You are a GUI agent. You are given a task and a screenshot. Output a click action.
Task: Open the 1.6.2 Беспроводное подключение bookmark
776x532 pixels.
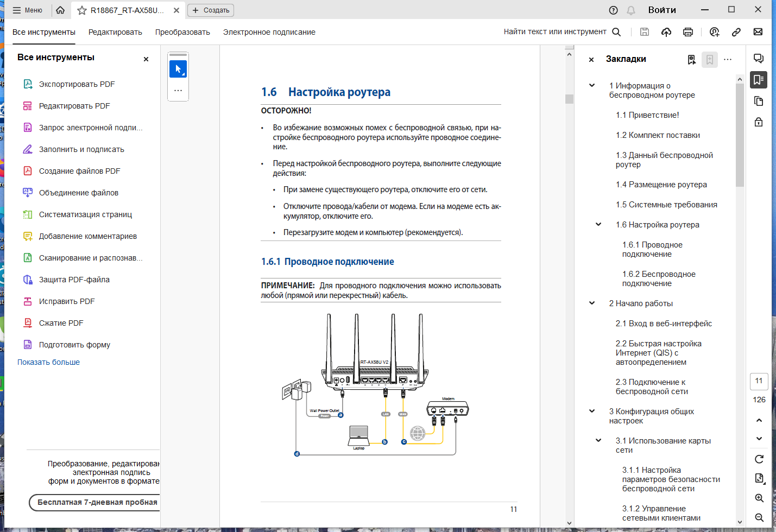(x=659, y=278)
